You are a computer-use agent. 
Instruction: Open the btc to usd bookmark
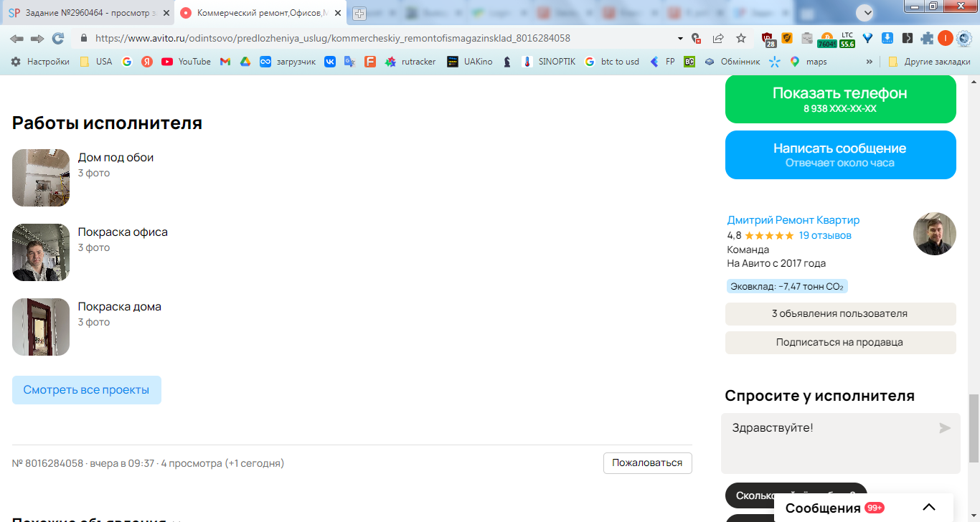pyautogui.click(x=612, y=62)
